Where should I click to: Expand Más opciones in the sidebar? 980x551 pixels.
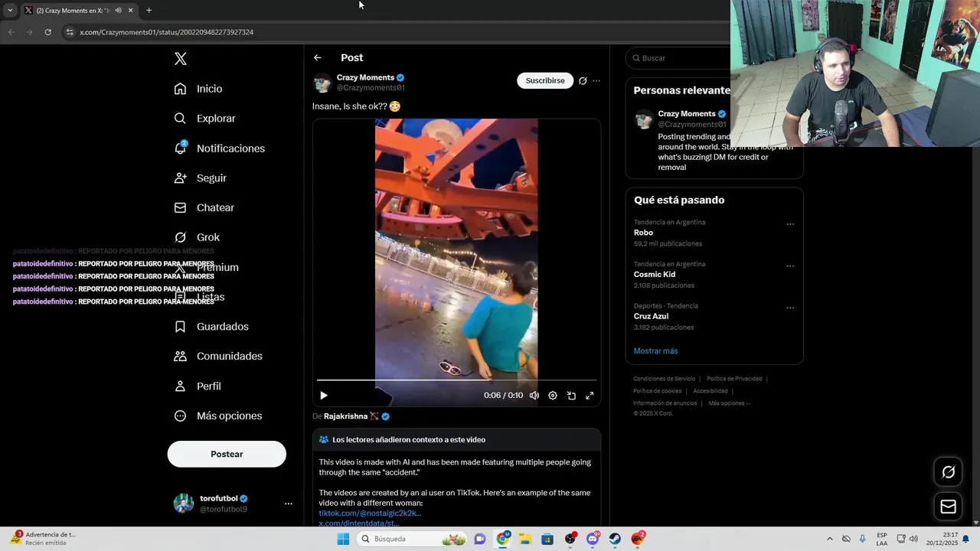pos(218,416)
